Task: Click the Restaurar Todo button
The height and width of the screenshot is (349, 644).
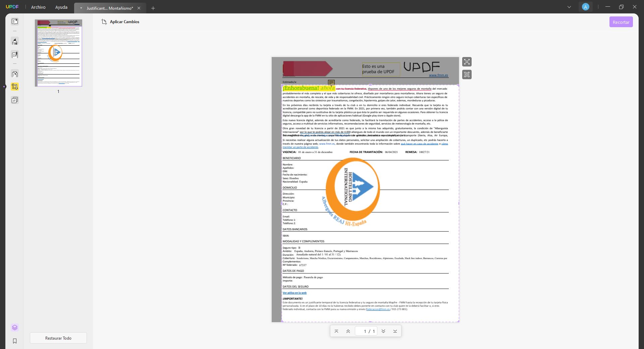Action: tap(58, 338)
